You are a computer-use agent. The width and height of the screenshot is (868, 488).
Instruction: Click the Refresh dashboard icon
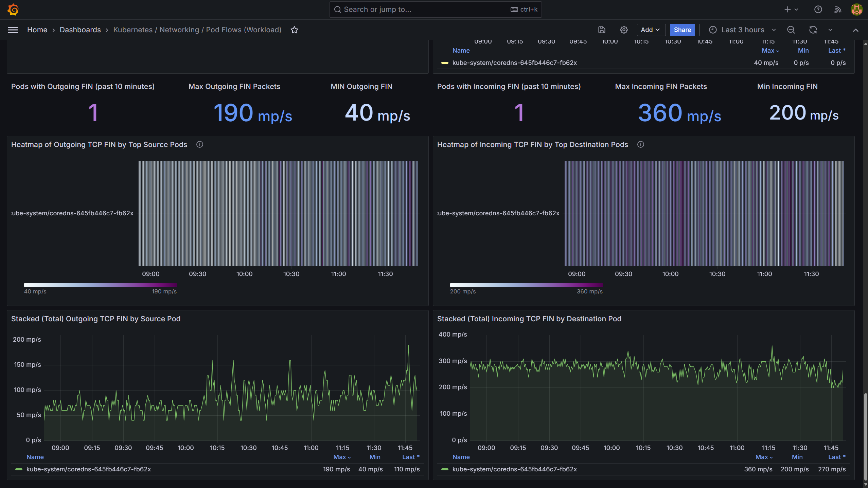813,30
